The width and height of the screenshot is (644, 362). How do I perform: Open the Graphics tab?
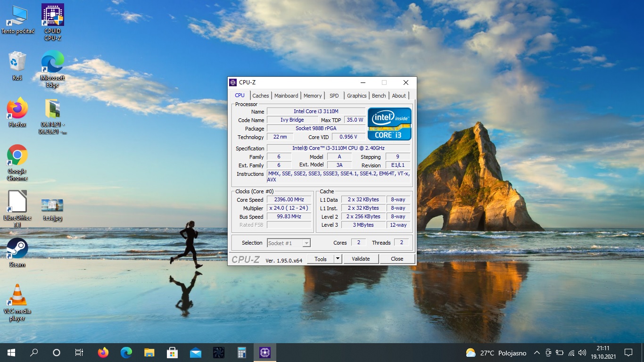(356, 96)
